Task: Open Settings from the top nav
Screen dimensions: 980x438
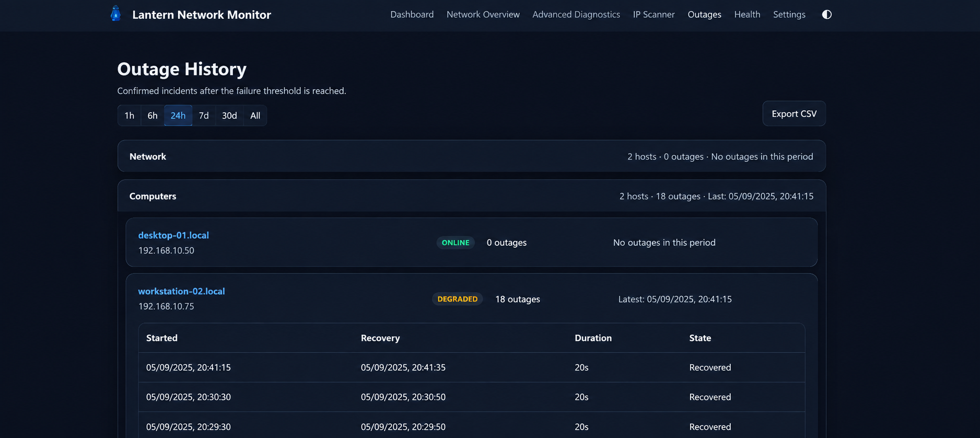Action: [789, 15]
